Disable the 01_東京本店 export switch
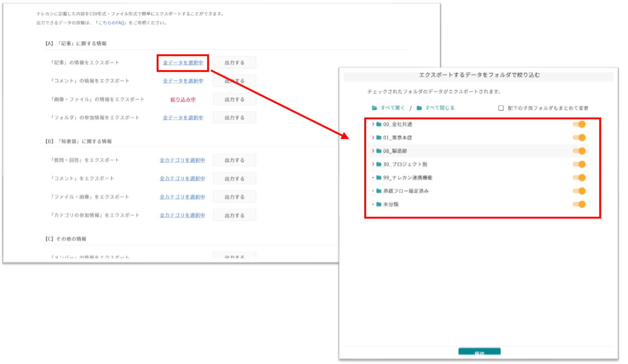Image resolution: width=628 pixels, height=364 pixels. click(x=579, y=138)
